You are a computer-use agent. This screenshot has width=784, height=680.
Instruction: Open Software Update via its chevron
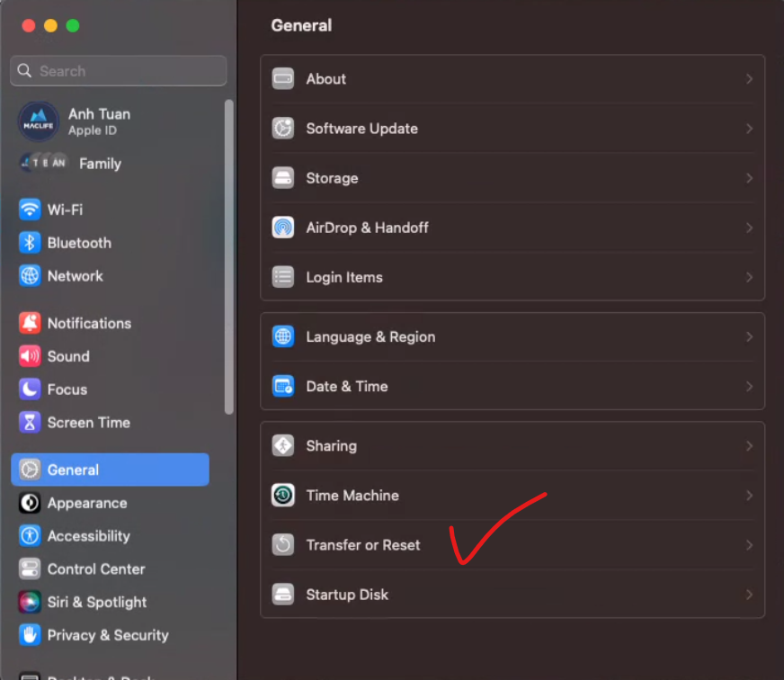749,129
